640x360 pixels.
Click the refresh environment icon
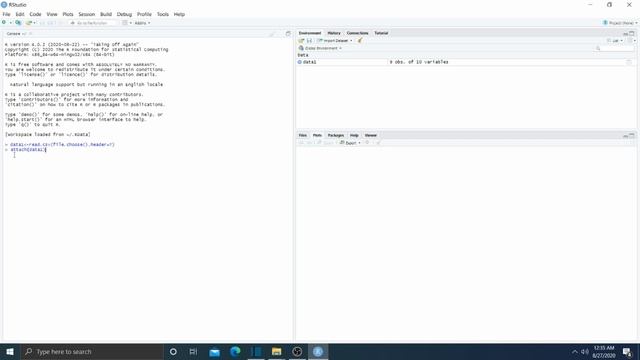[631, 40]
